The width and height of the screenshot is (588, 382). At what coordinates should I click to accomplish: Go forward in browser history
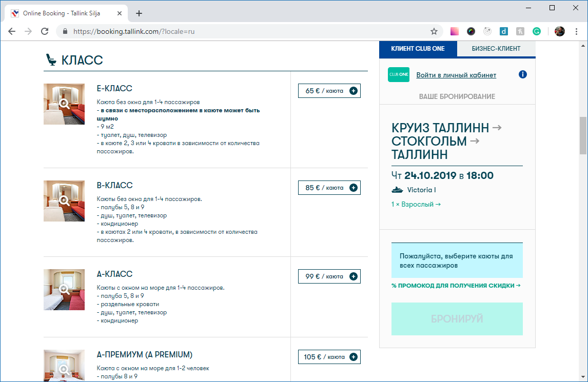point(28,31)
